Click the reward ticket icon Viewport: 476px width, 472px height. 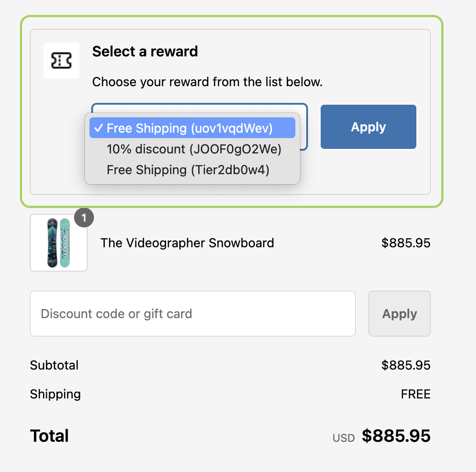(x=61, y=60)
